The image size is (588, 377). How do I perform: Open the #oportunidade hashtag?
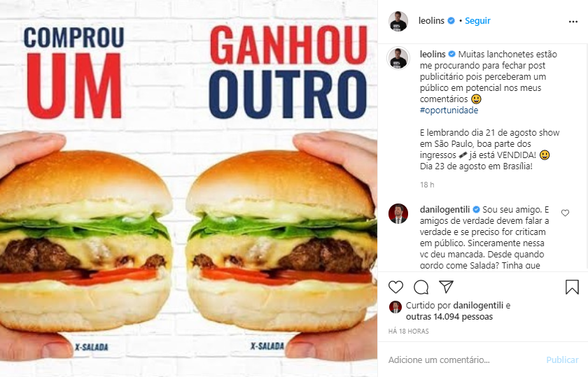[449, 111]
